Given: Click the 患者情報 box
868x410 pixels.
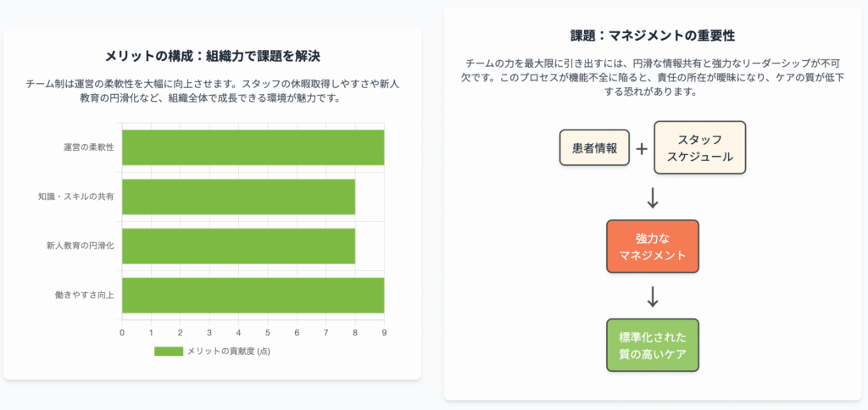Looking at the screenshot, I should (594, 147).
